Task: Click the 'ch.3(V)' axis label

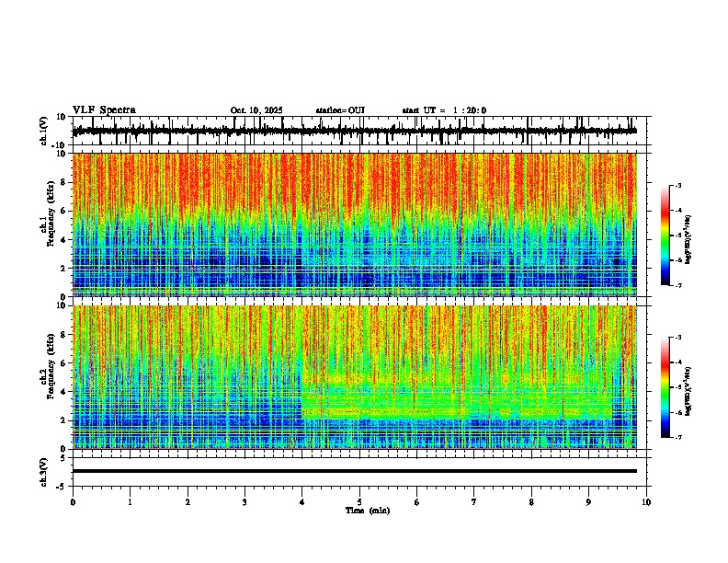Action: (44, 472)
